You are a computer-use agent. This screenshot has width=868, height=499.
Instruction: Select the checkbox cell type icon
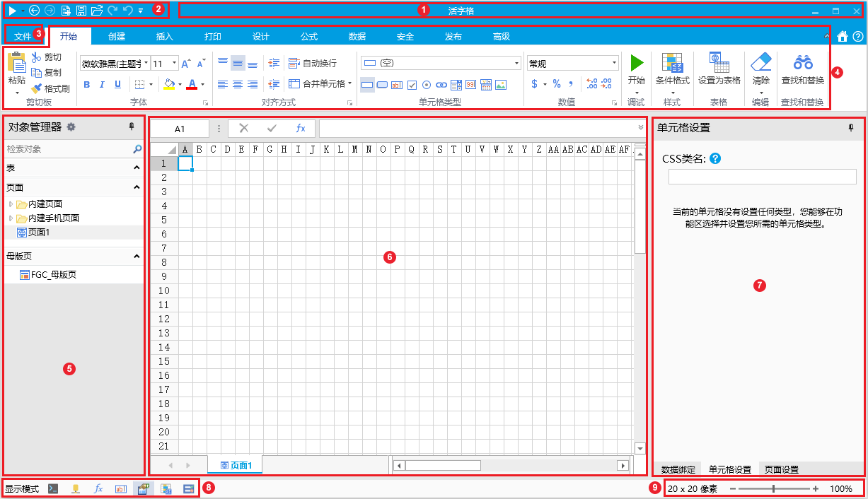tap(412, 85)
